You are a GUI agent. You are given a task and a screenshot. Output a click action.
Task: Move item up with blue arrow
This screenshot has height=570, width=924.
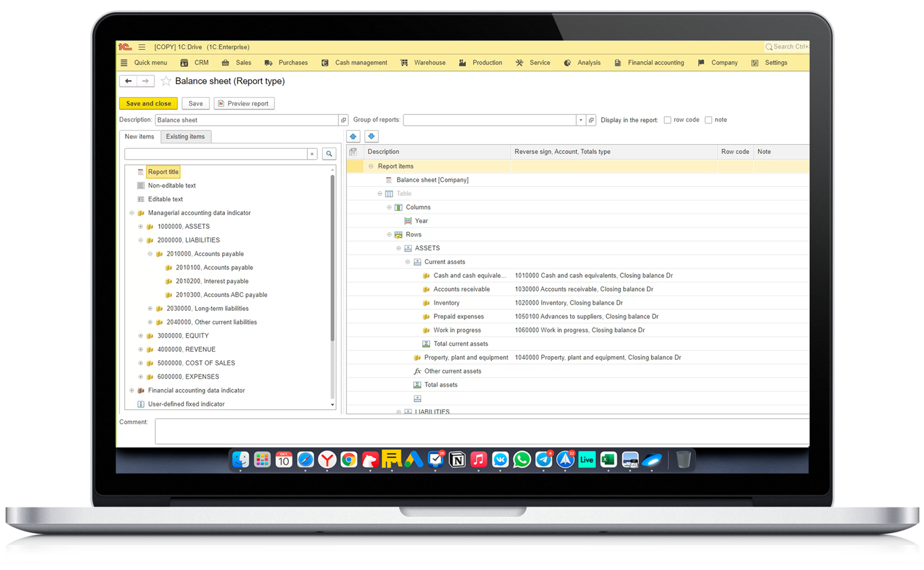(x=353, y=136)
